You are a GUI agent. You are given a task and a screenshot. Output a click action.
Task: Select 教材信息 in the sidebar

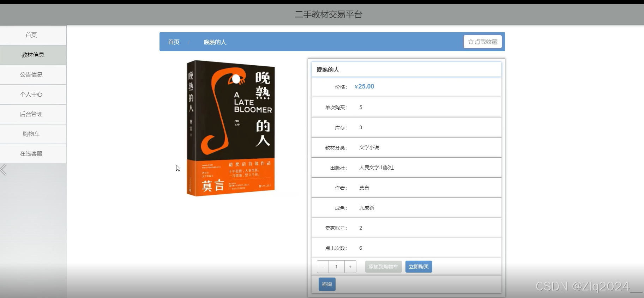[x=33, y=55]
